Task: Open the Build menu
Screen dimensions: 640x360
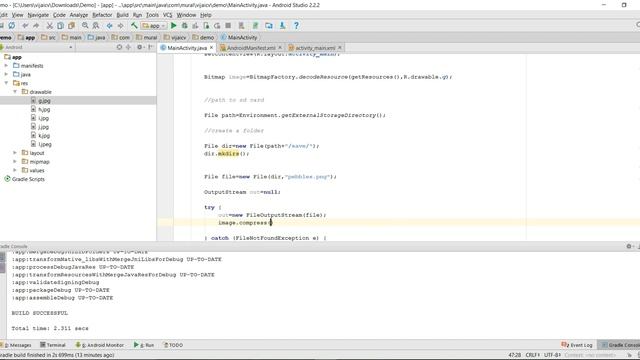Action: pyautogui.click(x=122, y=15)
